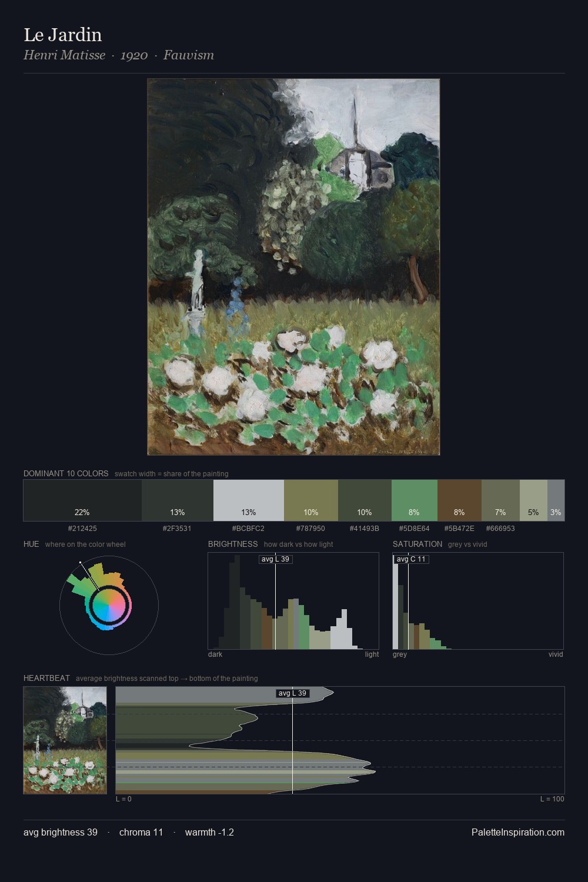
Task: Click the 22% dark swatch #212425
Action: (82, 500)
